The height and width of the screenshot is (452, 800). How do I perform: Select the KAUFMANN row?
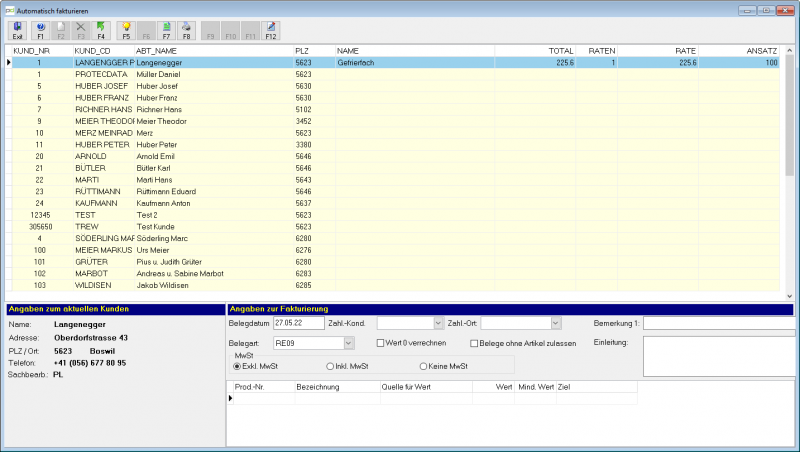(x=395, y=204)
